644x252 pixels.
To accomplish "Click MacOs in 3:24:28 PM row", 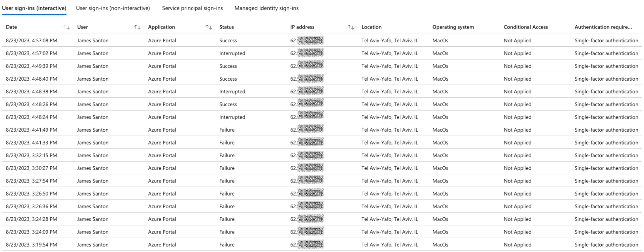I will pyautogui.click(x=440, y=219).
